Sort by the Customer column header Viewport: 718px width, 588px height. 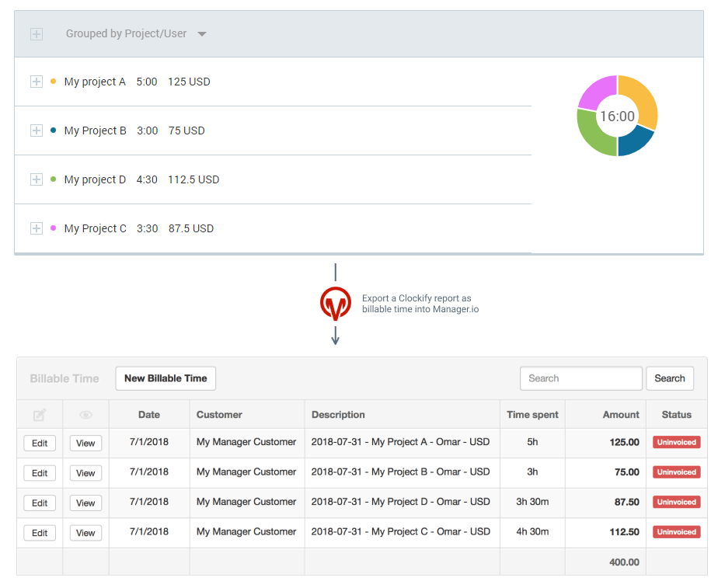(x=219, y=415)
